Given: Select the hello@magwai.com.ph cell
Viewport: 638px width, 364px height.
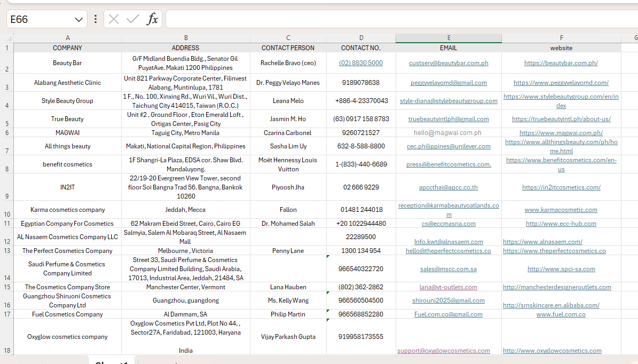Looking at the screenshot, I should (x=448, y=133).
